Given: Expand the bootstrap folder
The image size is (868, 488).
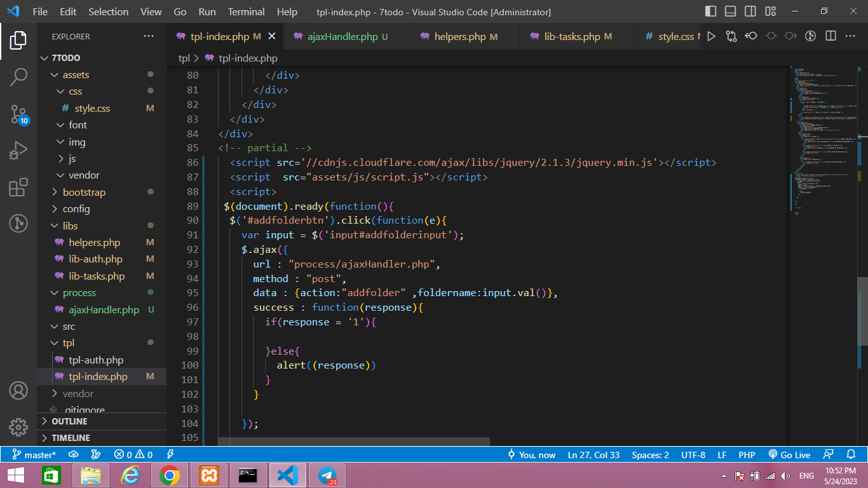Looking at the screenshot, I should point(102,192).
